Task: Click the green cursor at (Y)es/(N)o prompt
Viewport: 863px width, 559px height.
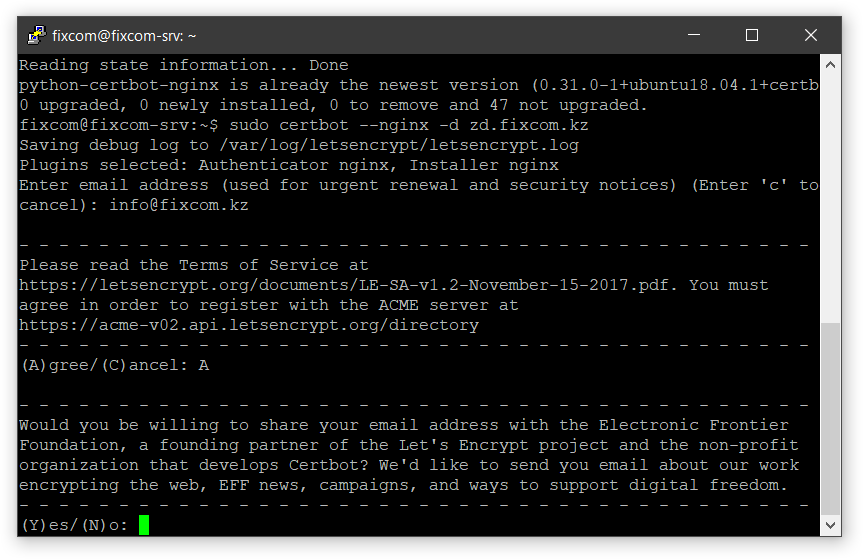Action: [x=144, y=525]
